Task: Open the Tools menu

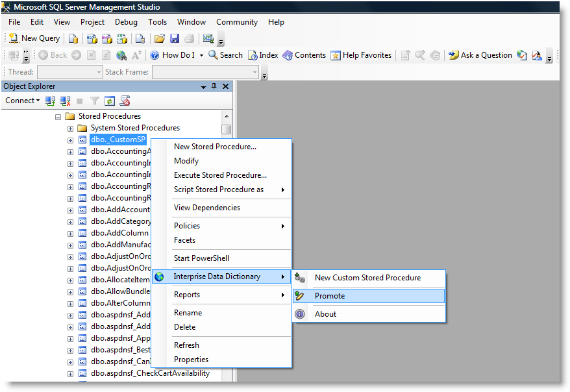Action: tap(157, 22)
